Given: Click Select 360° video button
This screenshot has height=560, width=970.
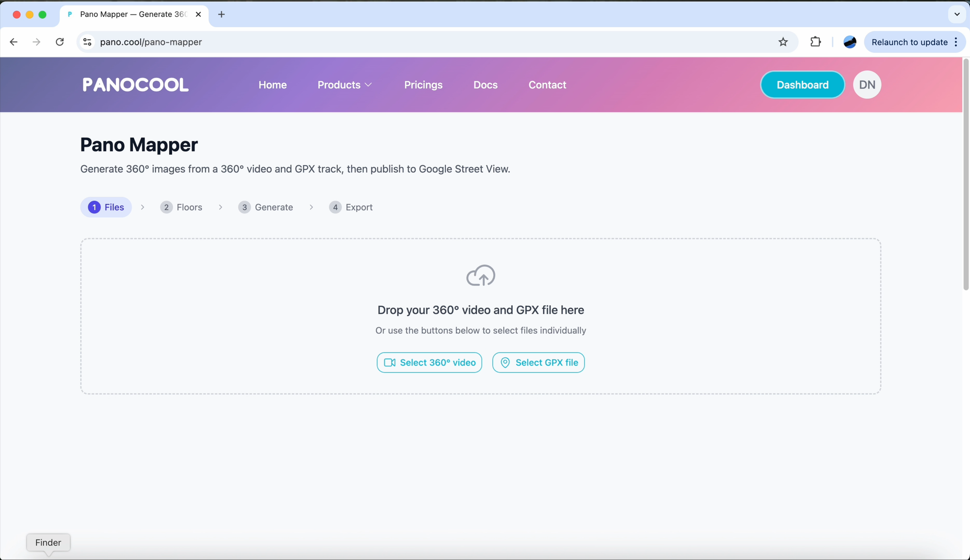Looking at the screenshot, I should pos(429,363).
